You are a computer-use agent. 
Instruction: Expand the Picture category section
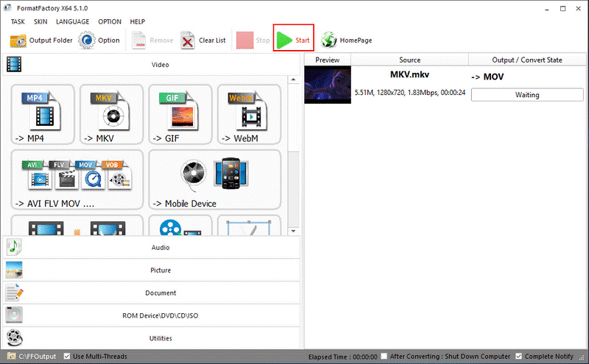[152, 270]
